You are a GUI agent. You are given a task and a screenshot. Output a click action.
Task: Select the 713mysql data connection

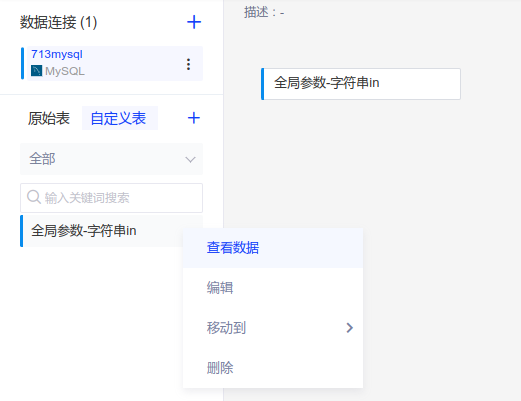112,63
